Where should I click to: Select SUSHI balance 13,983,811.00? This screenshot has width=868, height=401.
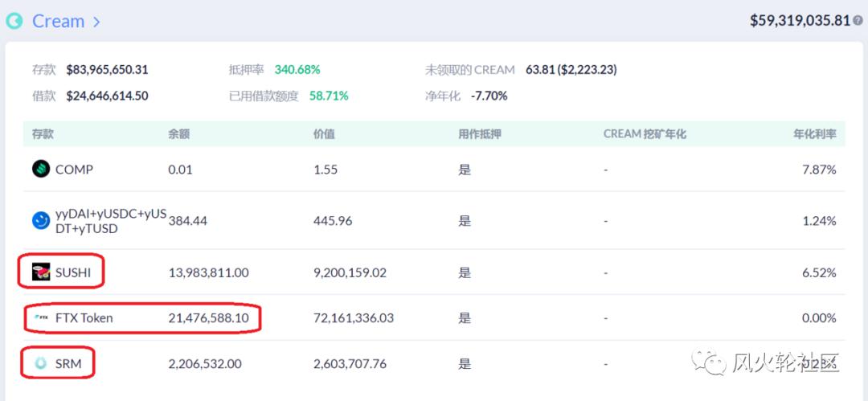(209, 272)
